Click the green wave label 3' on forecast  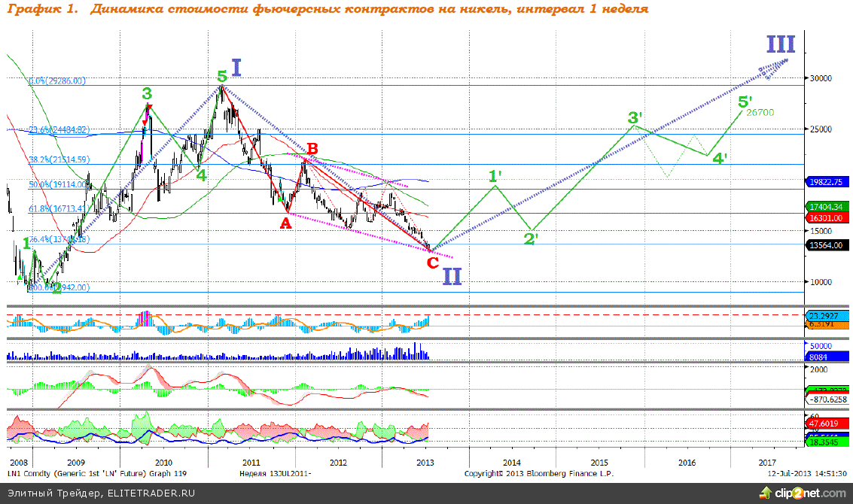coord(635,118)
